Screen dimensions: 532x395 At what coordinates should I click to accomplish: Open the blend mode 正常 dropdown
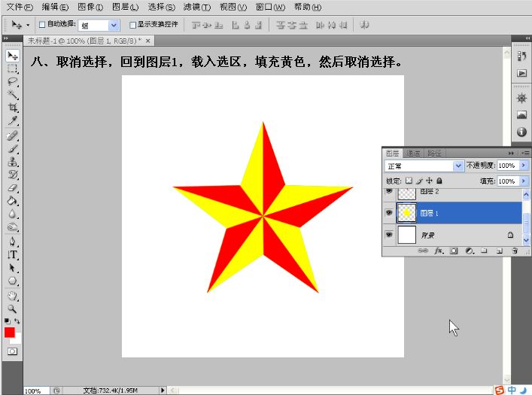(x=458, y=166)
